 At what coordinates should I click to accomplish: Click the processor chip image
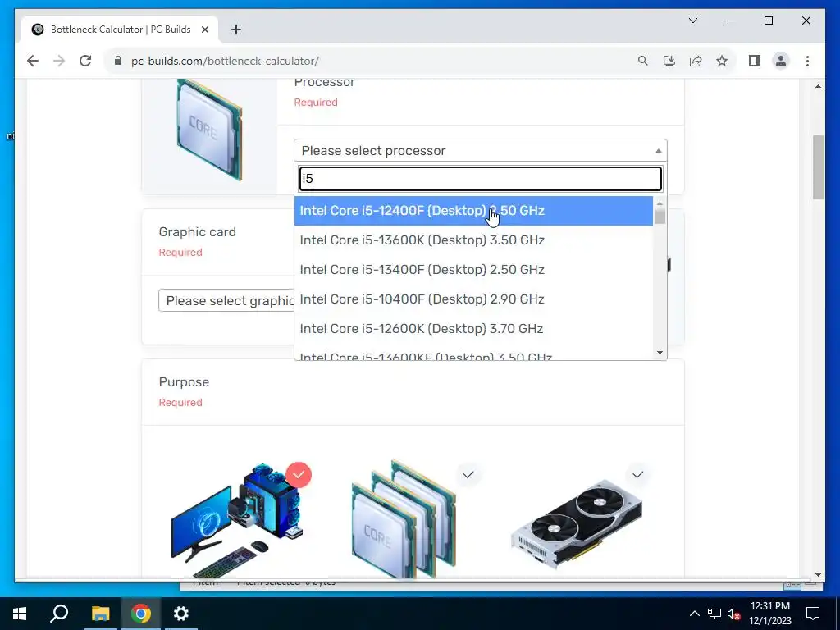coord(209,130)
